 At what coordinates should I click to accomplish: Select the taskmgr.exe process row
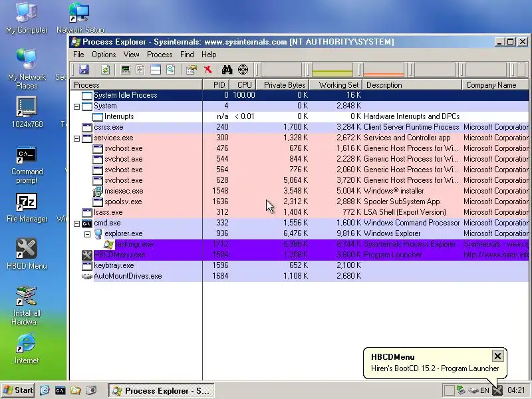click(x=299, y=244)
